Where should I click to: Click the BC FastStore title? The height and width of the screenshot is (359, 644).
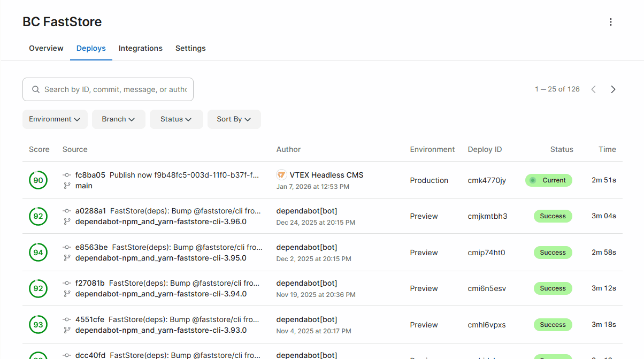(x=62, y=22)
